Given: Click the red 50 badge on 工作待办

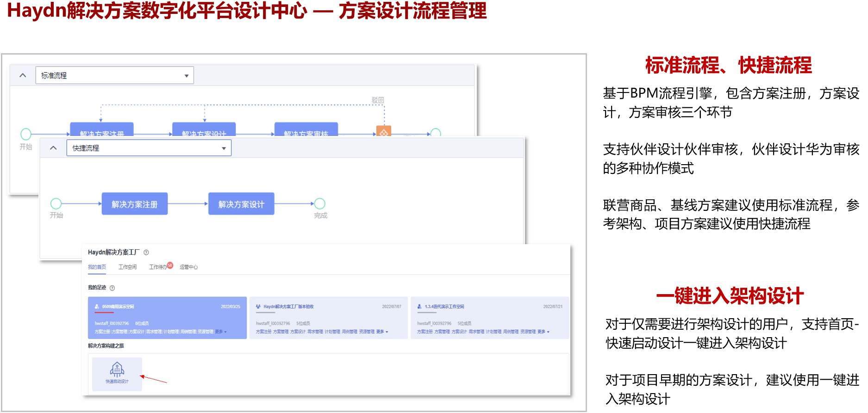Looking at the screenshot, I should [170, 265].
